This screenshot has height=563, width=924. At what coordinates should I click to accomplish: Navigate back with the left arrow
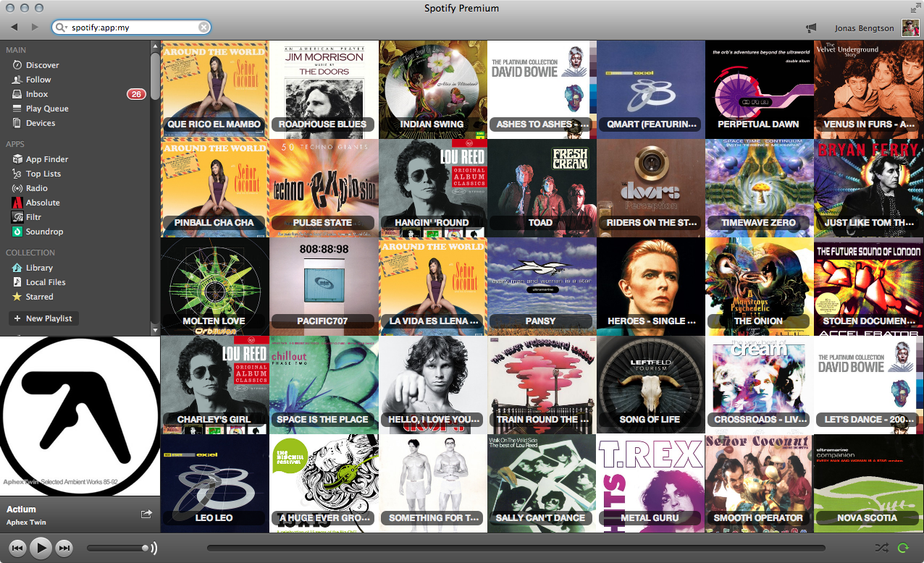click(x=14, y=27)
